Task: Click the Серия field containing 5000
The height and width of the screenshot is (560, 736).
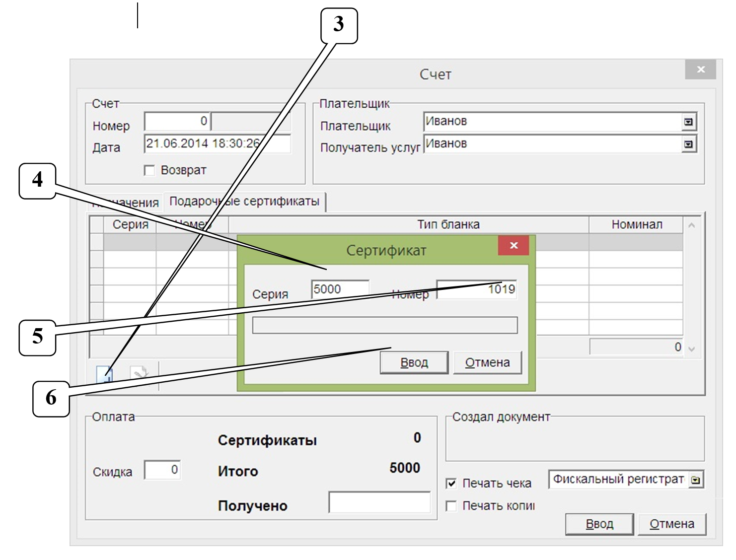Action: pyautogui.click(x=340, y=289)
